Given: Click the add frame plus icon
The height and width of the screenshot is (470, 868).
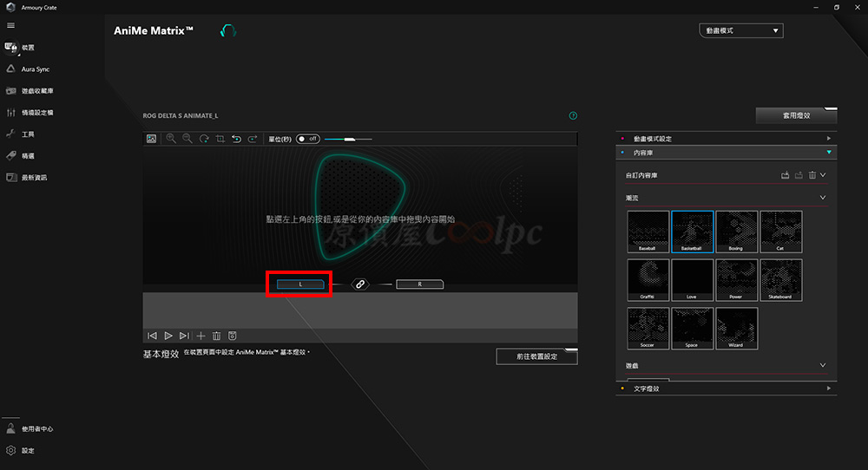Looking at the screenshot, I should pyautogui.click(x=201, y=336).
